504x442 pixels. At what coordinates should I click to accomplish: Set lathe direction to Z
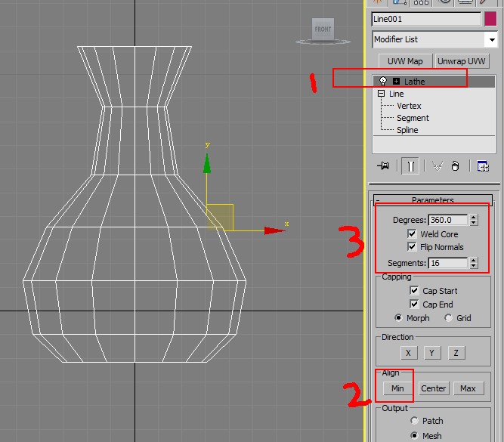click(x=456, y=353)
